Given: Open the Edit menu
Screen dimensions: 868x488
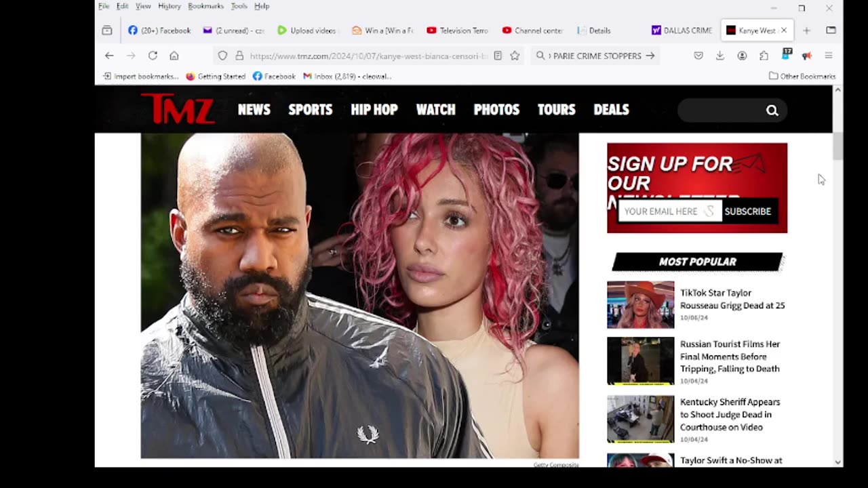Looking at the screenshot, I should tap(122, 6).
